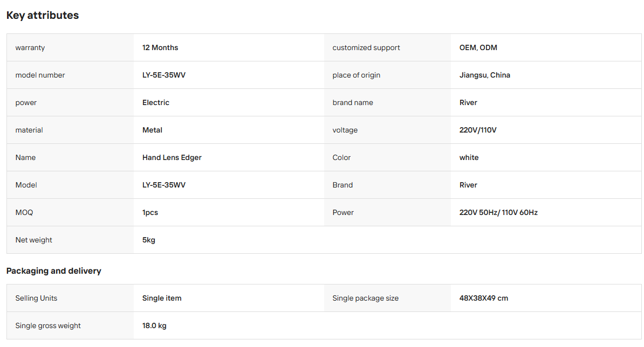Select the Single item selling units value
644x347 pixels.
[x=162, y=298]
